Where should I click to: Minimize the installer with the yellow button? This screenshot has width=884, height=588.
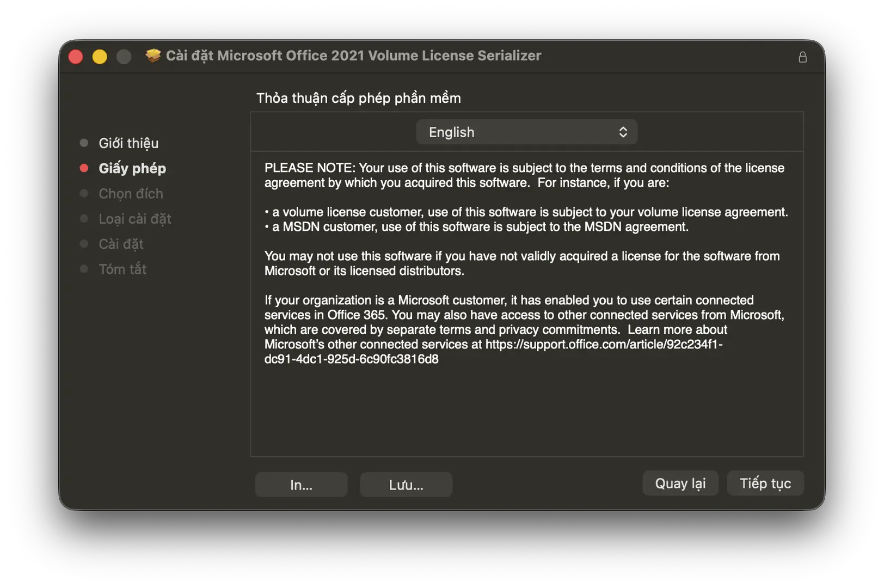coord(100,57)
